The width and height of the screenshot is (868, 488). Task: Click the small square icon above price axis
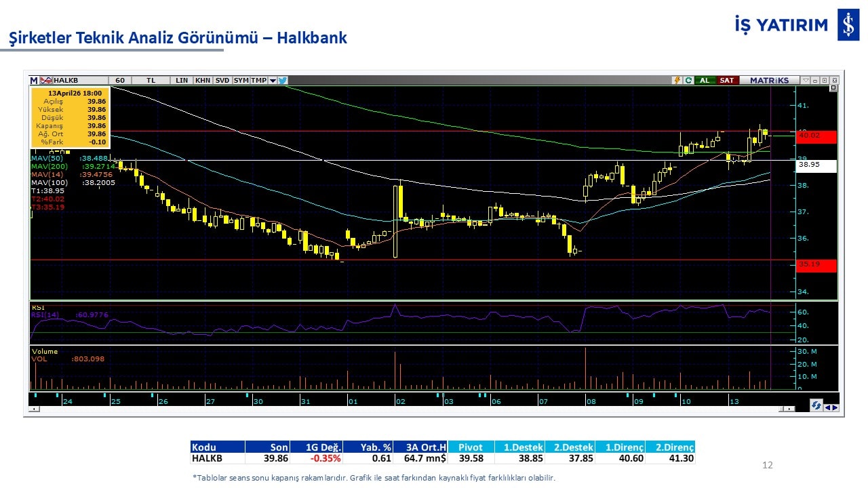click(833, 88)
